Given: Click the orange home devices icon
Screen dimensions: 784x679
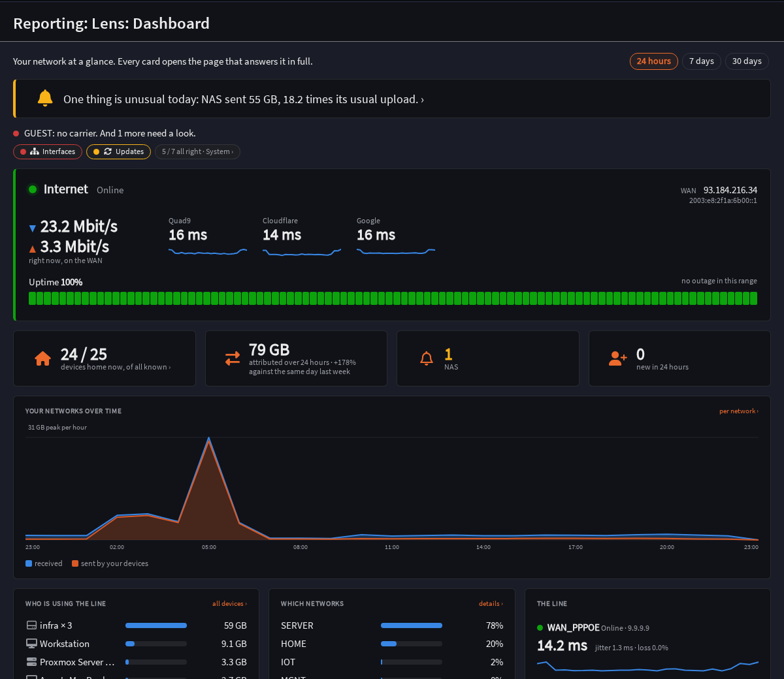Looking at the screenshot, I should click(43, 358).
